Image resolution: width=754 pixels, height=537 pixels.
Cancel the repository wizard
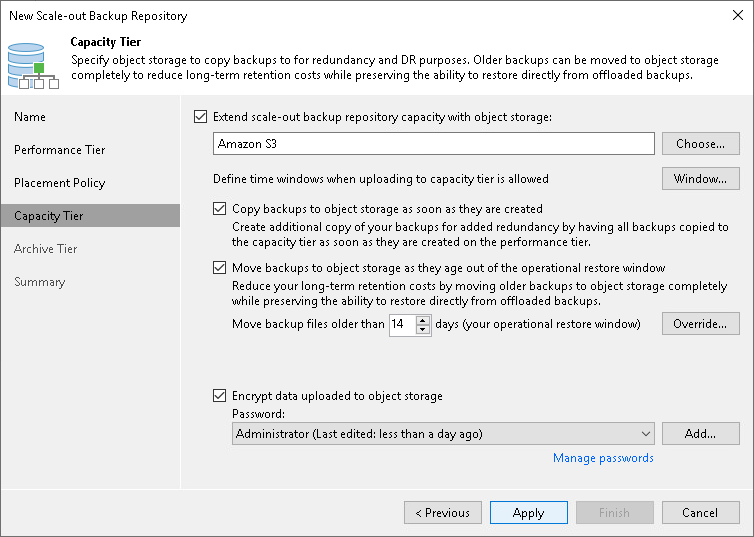701,512
